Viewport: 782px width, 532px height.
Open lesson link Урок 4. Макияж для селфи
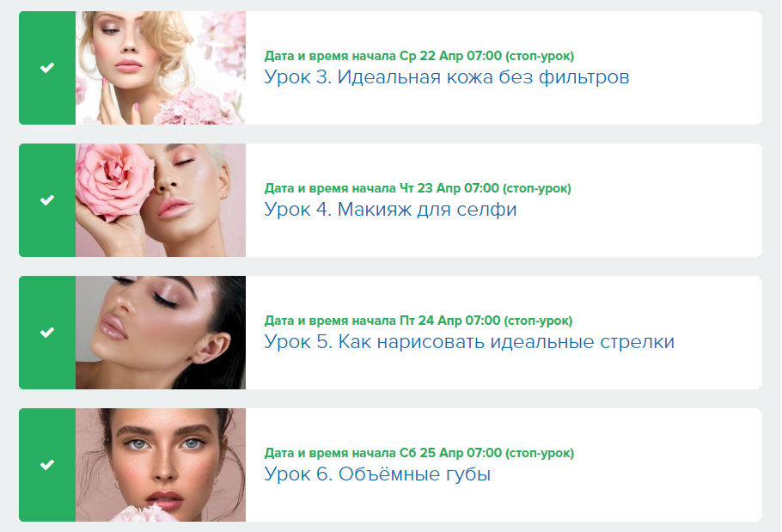[x=390, y=210]
